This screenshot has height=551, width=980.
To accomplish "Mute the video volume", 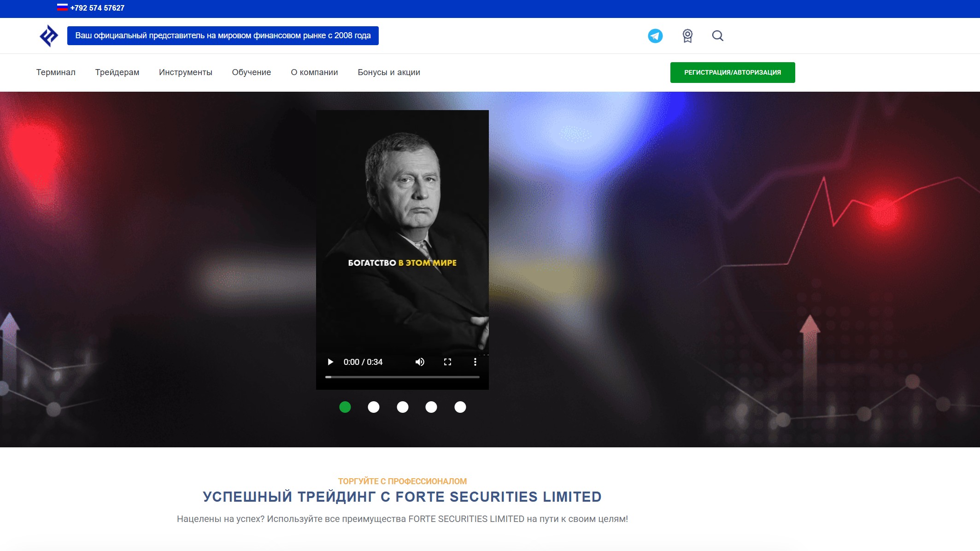I will tap(420, 362).
